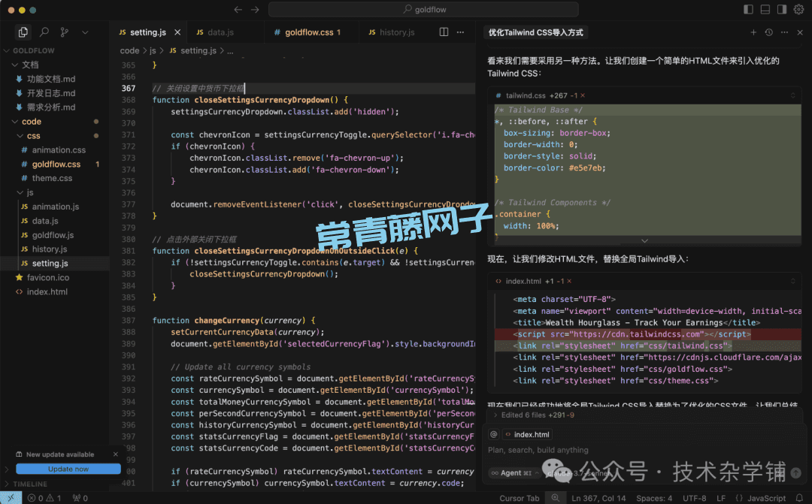This screenshot has height=504, width=812.
Task: Toggle the bottom panel layout button
Action: (x=765, y=9)
